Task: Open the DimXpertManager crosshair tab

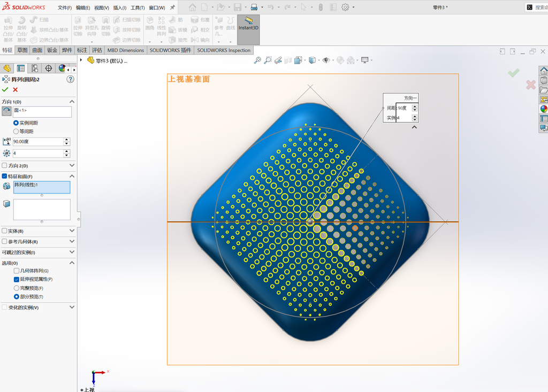Action: (x=49, y=68)
